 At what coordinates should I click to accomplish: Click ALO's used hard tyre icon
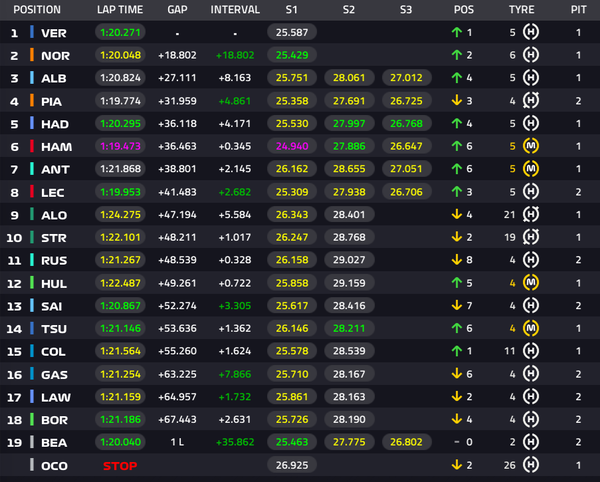pyautogui.click(x=531, y=214)
